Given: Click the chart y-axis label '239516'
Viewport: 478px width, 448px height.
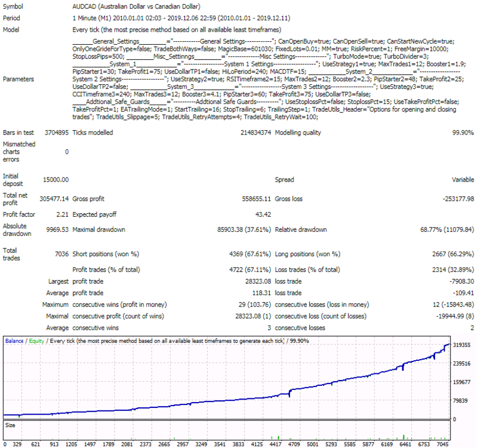Looking at the screenshot, I should [461, 363].
